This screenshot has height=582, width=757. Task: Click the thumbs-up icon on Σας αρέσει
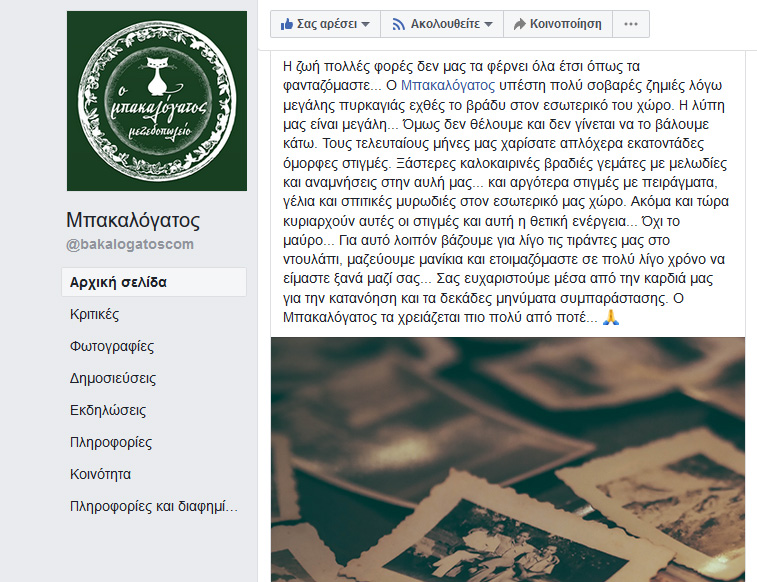click(x=287, y=24)
